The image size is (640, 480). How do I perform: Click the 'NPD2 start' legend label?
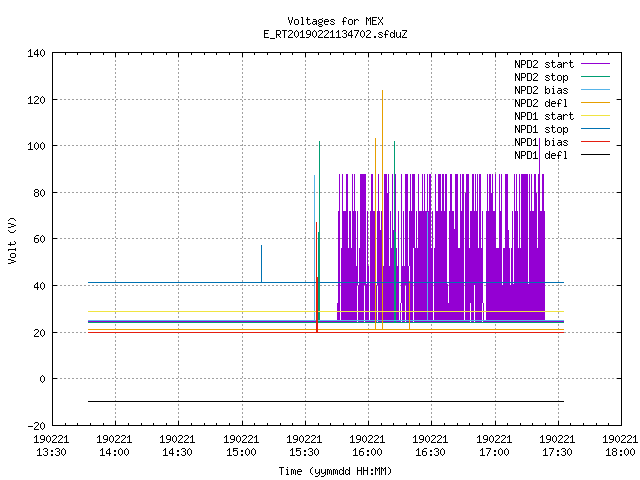[544, 64]
